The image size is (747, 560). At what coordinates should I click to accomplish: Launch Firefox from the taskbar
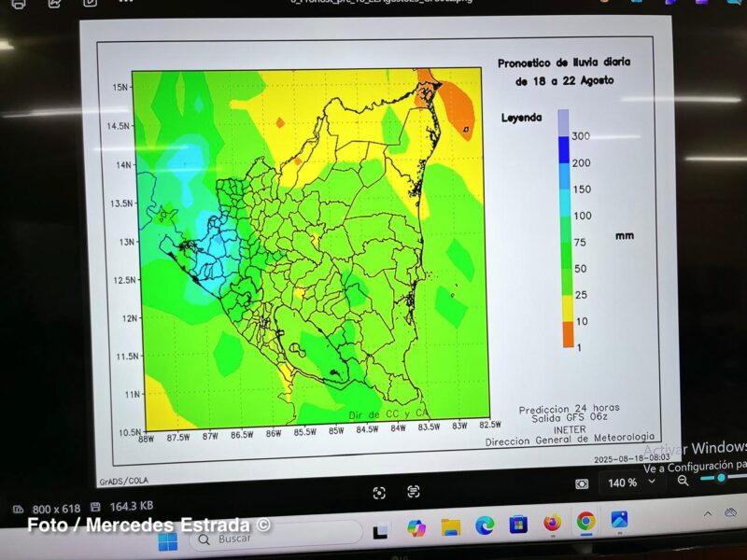point(552,523)
